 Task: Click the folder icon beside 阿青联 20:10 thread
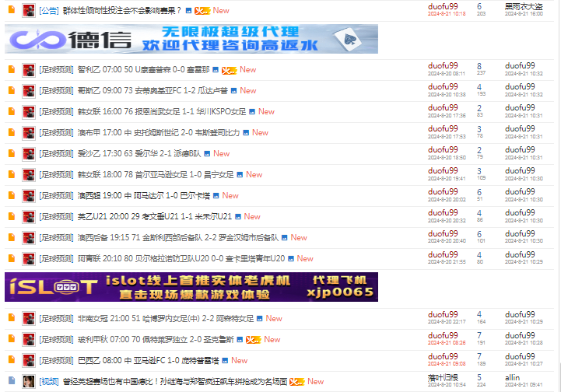(x=12, y=258)
